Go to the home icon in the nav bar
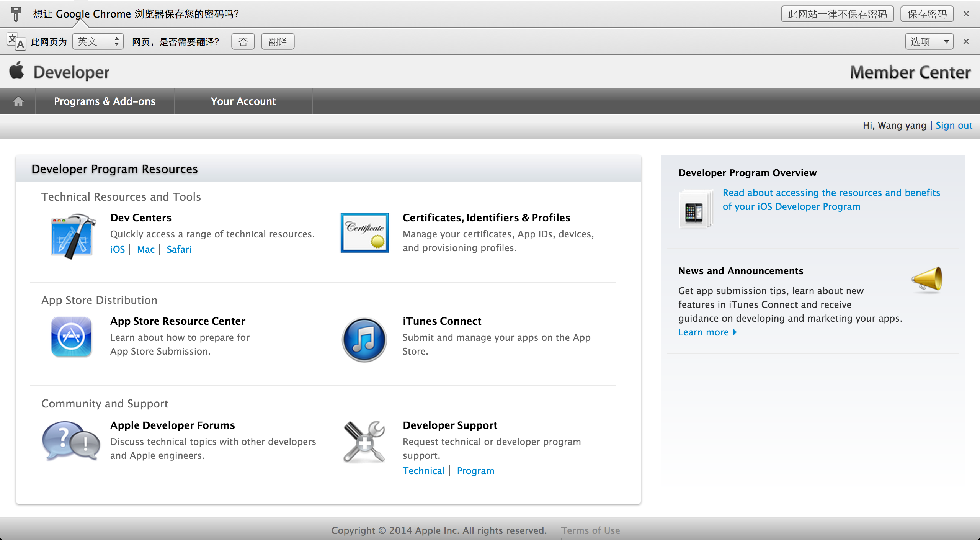 click(18, 101)
